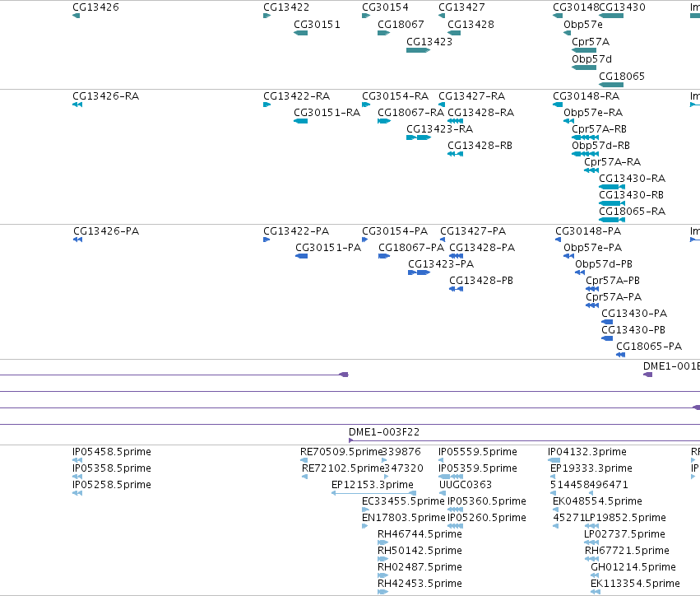Open the CG18065-PA protein label
700x596 pixels.
click(x=649, y=347)
